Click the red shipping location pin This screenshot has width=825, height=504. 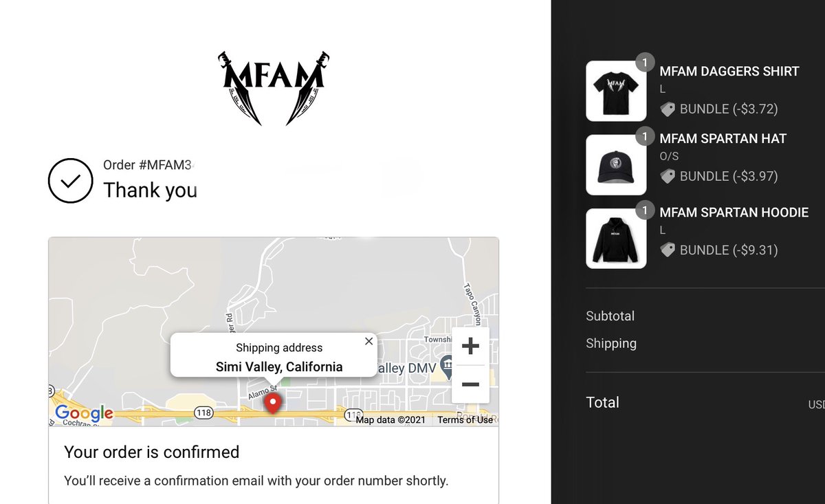(273, 404)
